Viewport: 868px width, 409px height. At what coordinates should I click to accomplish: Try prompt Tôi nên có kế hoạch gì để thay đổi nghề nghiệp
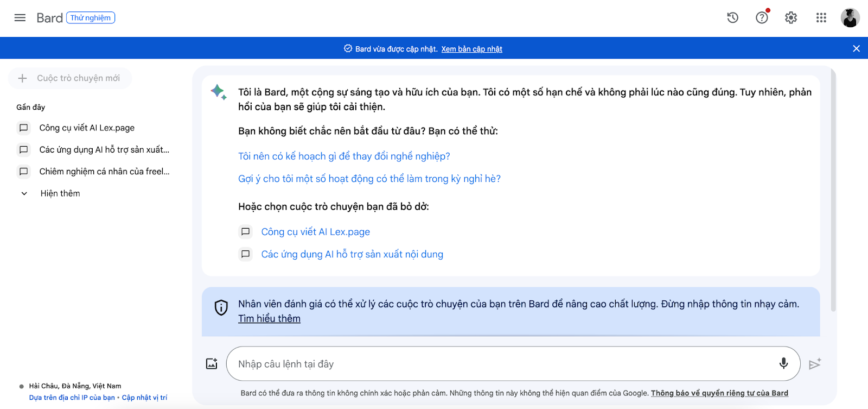[344, 156]
